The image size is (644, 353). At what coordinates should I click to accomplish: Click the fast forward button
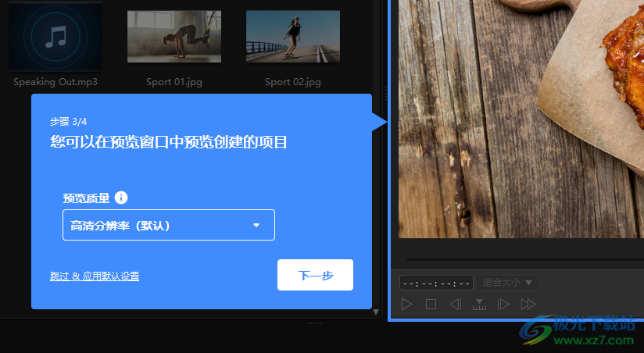pyautogui.click(x=528, y=304)
